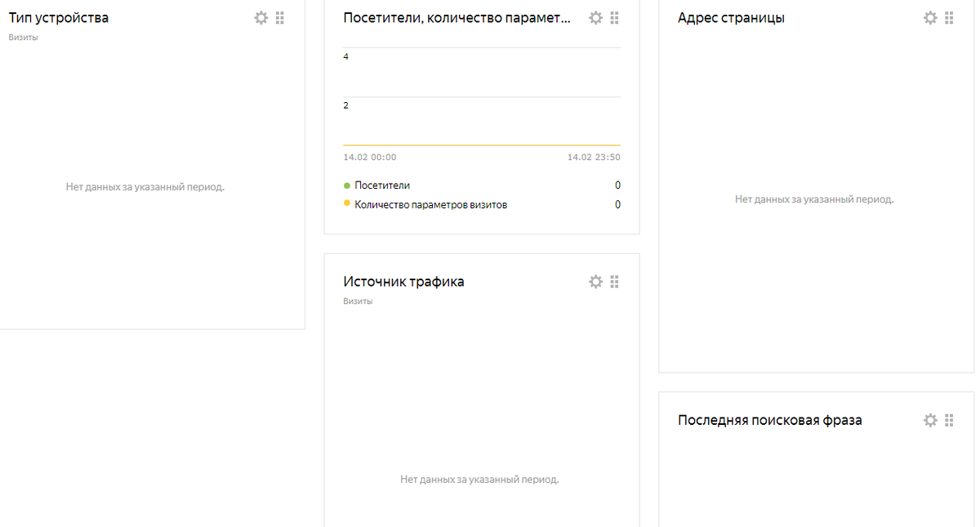Image resolution: width=980 pixels, height=527 pixels.
Task: Open the Тип устройства title menu
Action: pos(58,17)
